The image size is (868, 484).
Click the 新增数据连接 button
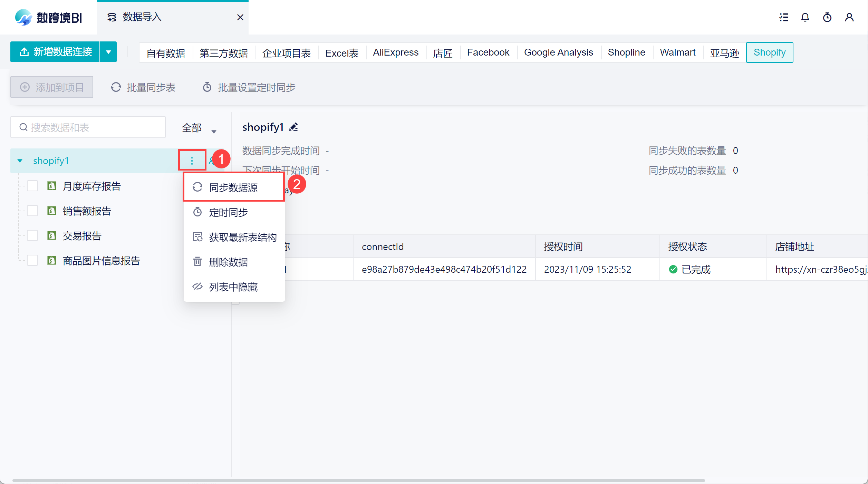click(x=55, y=52)
